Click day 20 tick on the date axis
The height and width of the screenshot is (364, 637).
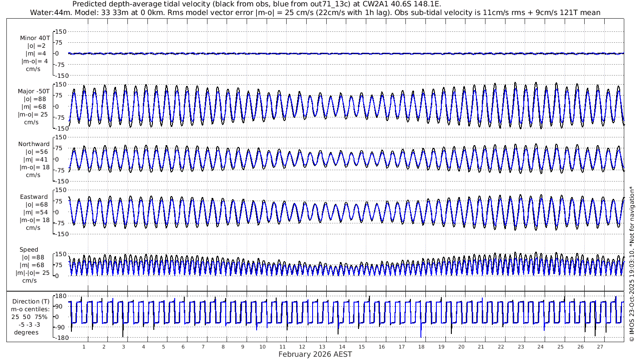coord(461,347)
